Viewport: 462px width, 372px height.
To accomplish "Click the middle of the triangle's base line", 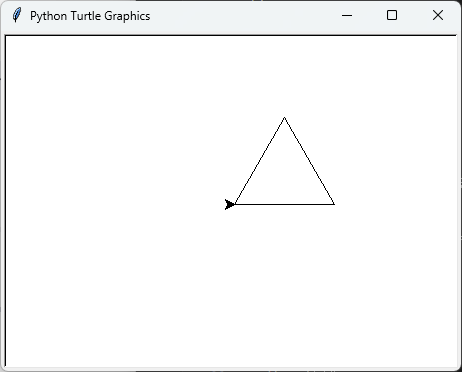I will 285,204.
